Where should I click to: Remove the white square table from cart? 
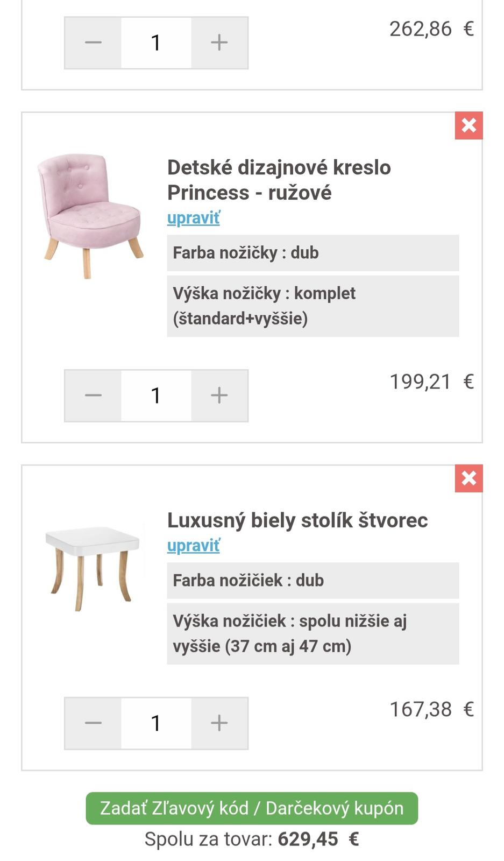pos(468,478)
